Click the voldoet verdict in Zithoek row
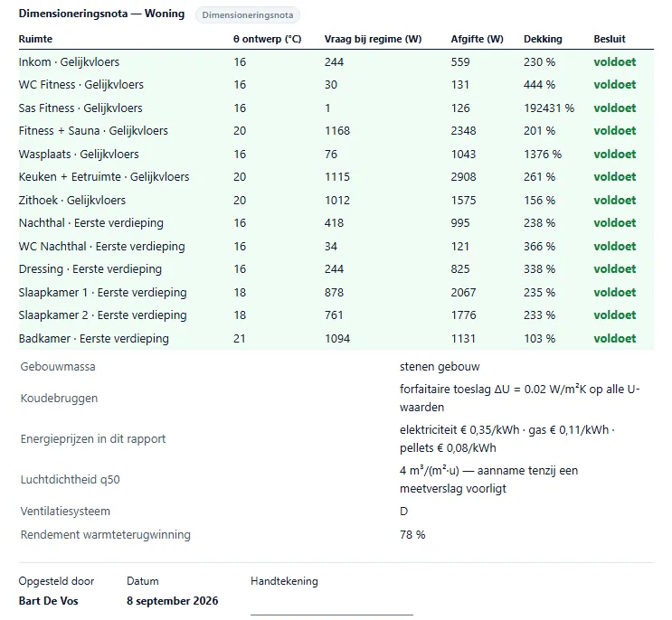The width and height of the screenshot is (672, 620). pyautogui.click(x=615, y=201)
